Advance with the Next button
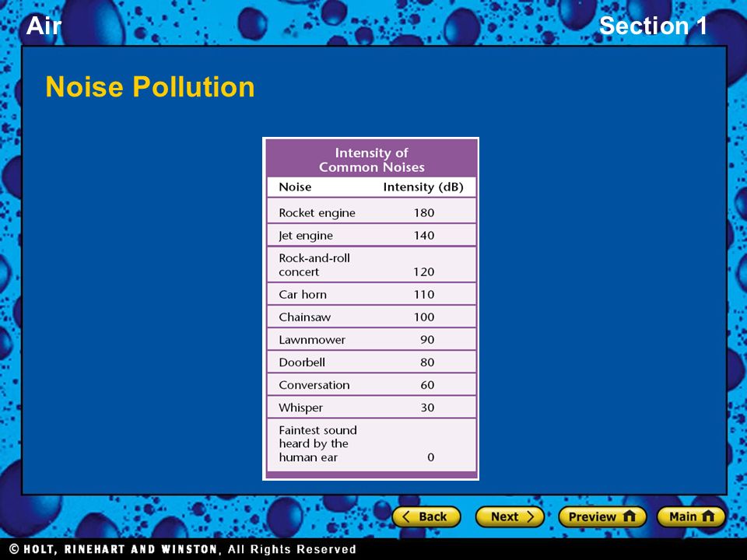 (x=510, y=516)
